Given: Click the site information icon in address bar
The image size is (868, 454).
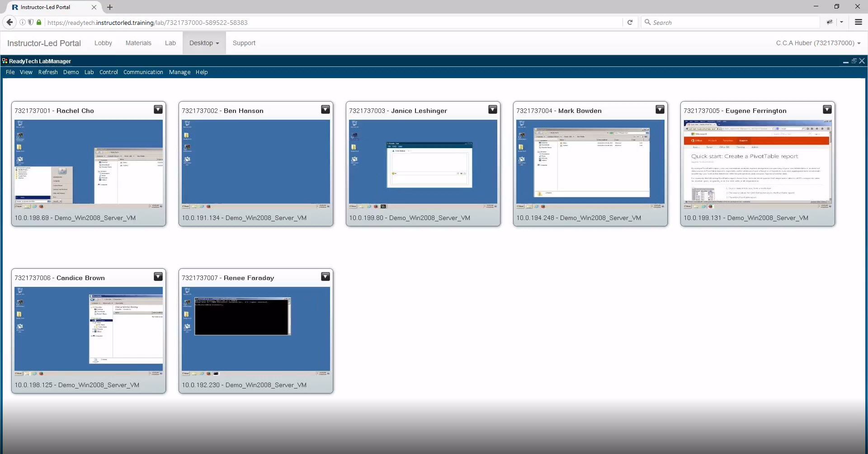Looking at the screenshot, I should tap(23, 22).
